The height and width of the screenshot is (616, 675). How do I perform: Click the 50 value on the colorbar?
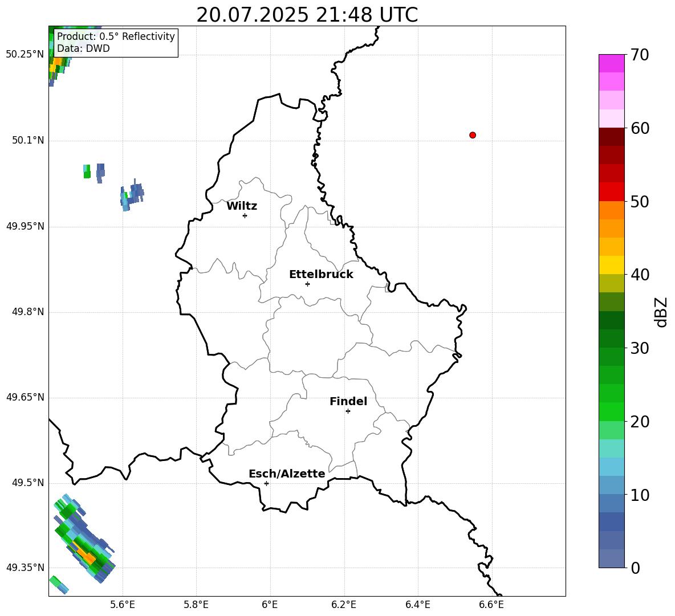pyautogui.click(x=640, y=202)
